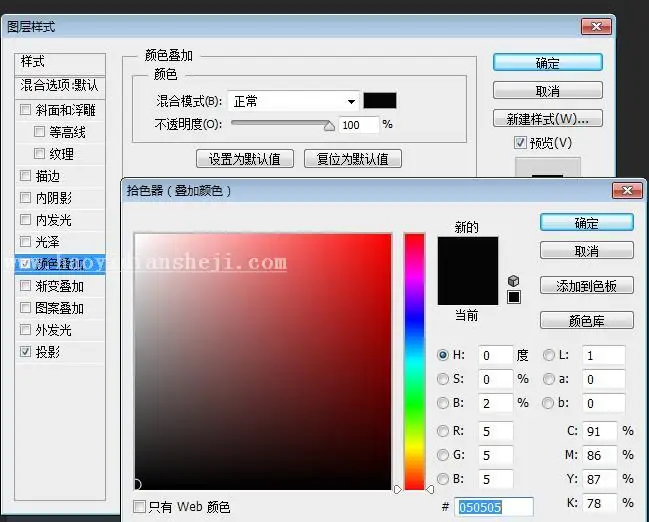The width and height of the screenshot is (649, 522).
Task: Select the R: red radio button
Action: 442,431
